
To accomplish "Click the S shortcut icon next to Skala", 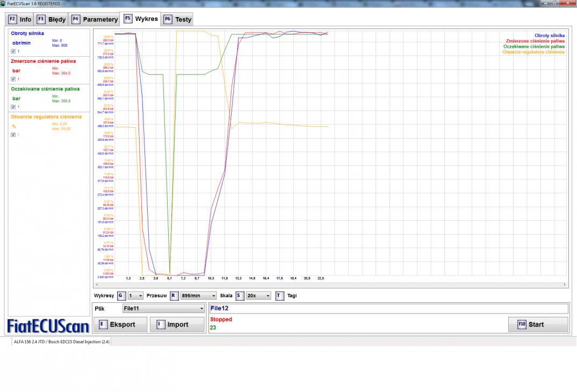I will click(239, 295).
